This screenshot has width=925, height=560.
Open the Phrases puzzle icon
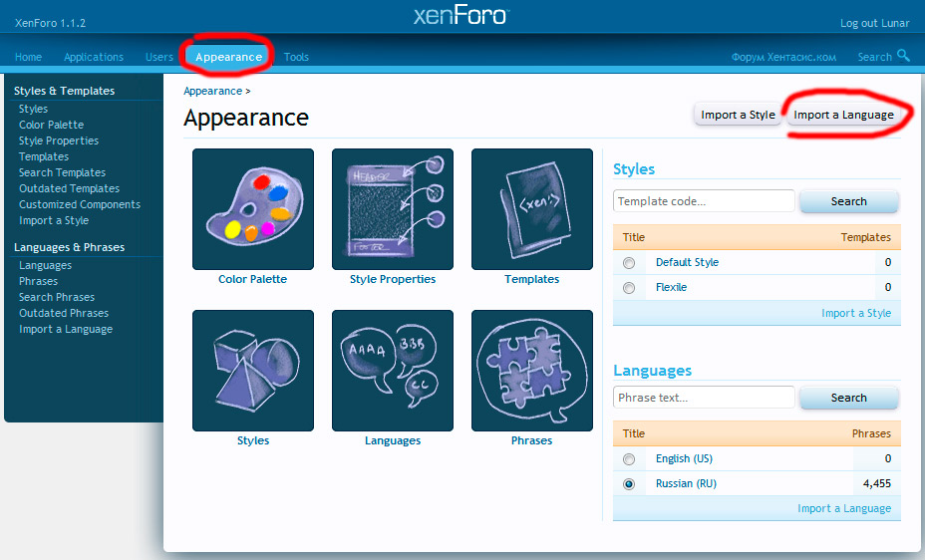click(x=532, y=371)
